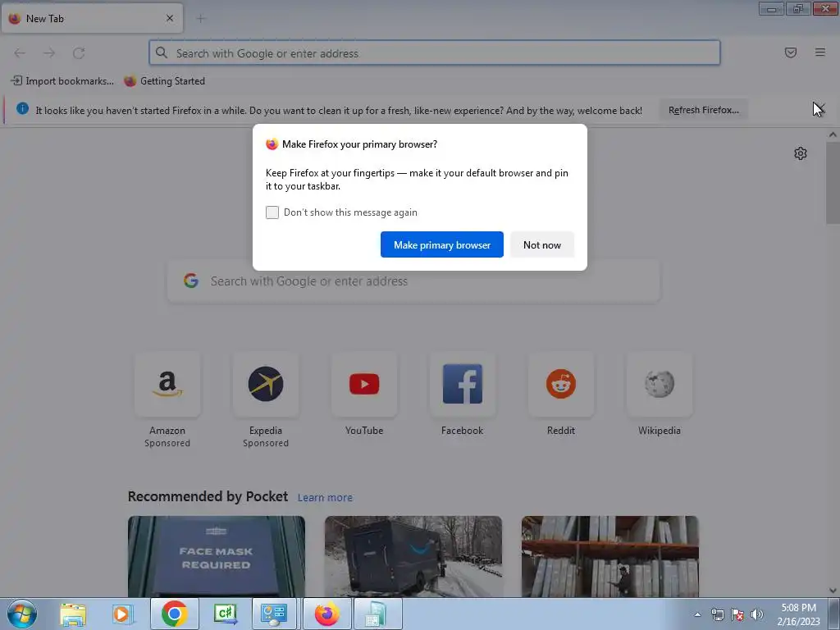This screenshot has width=840, height=630.
Task: Click the Show desktop strip at taskbar end
Action: pos(835,614)
